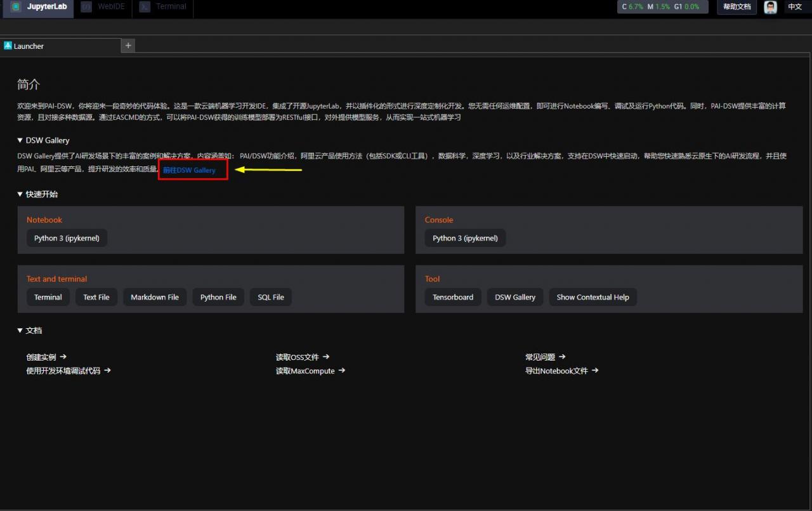Add a new launcher tab with plus
The height and width of the screenshot is (511, 812).
[128, 46]
